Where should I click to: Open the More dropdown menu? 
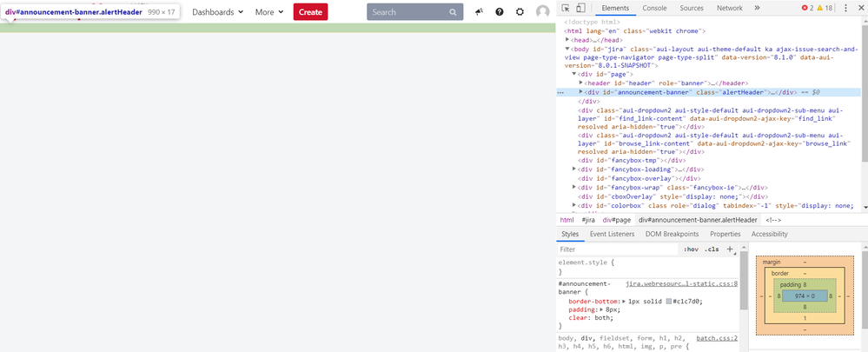tap(269, 11)
